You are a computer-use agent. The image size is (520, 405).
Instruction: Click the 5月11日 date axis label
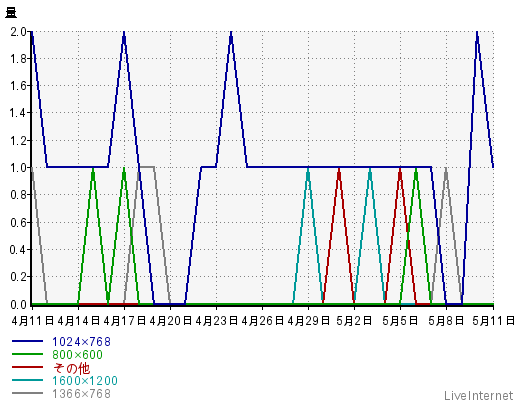point(493,321)
